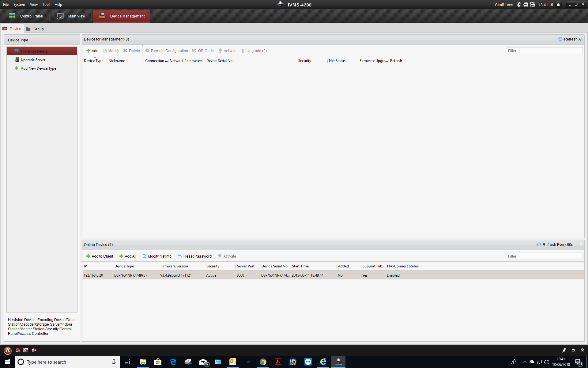Screen dimensions: 588x368
Task: Open the QR Code tool in the toolbar
Action: pos(203,51)
